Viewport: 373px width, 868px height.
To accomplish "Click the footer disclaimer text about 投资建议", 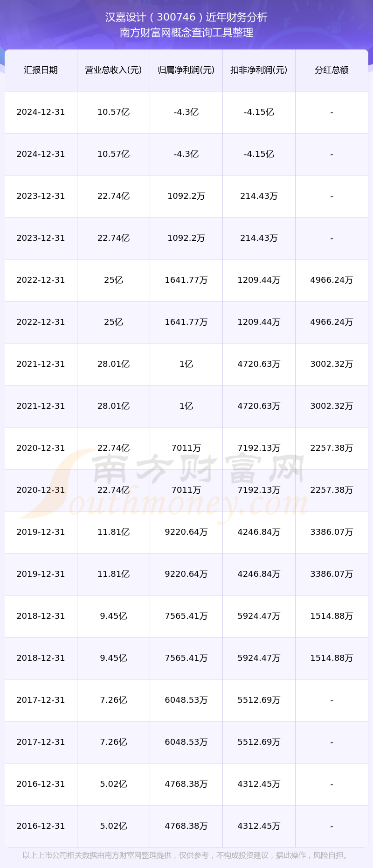I will click(x=186, y=855).
